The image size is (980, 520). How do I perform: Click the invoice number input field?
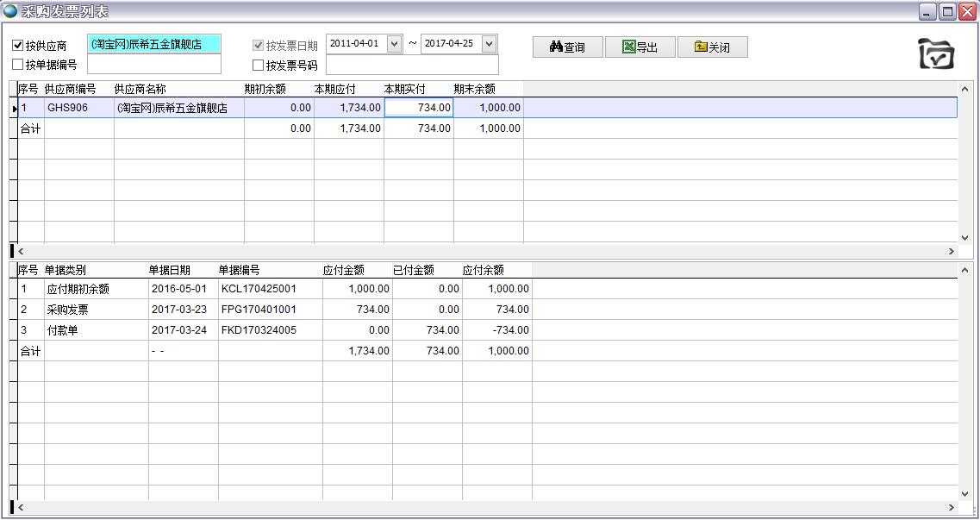[x=412, y=65]
